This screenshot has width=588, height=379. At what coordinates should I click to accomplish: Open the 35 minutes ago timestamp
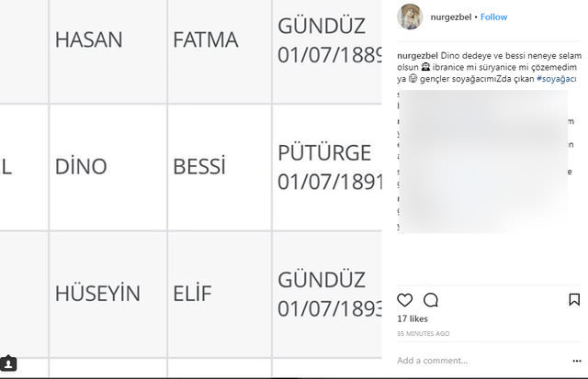pyautogui.click(x=423, y=333)
